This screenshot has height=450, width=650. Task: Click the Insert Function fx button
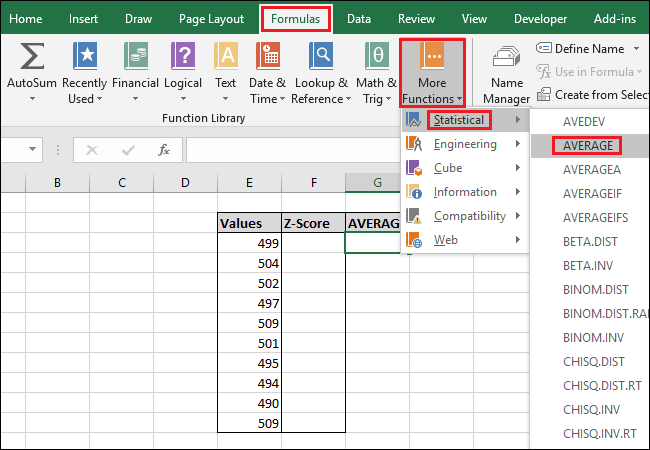164,150
